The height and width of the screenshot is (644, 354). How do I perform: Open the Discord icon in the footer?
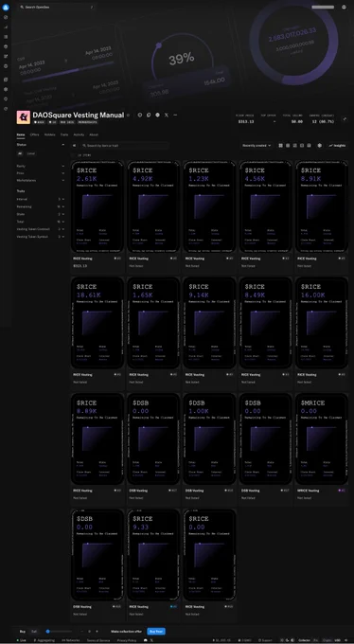(x=146, y=640)
